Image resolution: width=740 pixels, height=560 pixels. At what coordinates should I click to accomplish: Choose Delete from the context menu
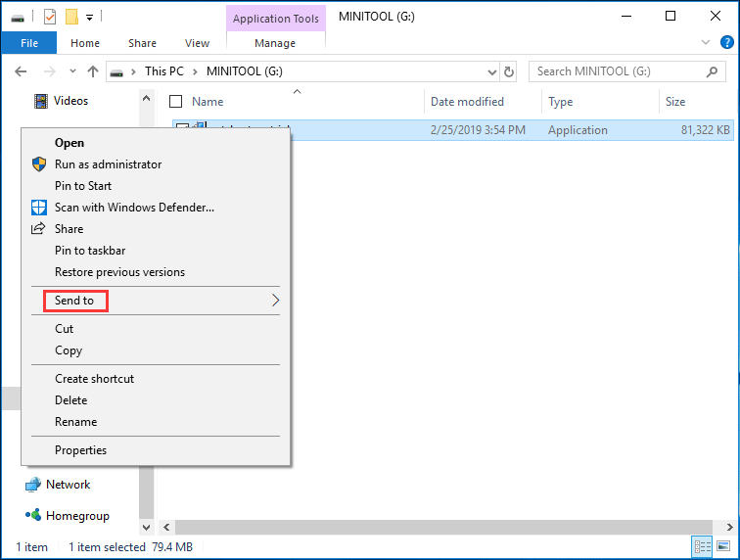click(x=156, y=400)
